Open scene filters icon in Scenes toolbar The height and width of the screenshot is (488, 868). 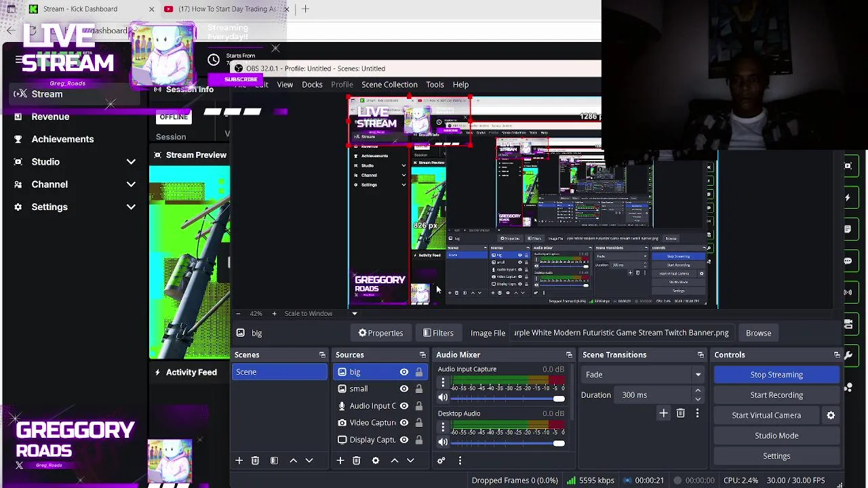(274, 461)
